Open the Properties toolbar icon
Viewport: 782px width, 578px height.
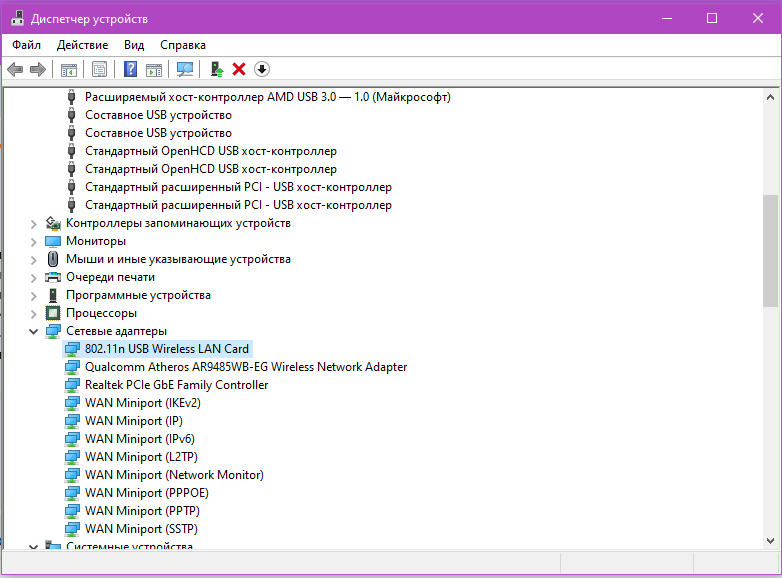99,69
